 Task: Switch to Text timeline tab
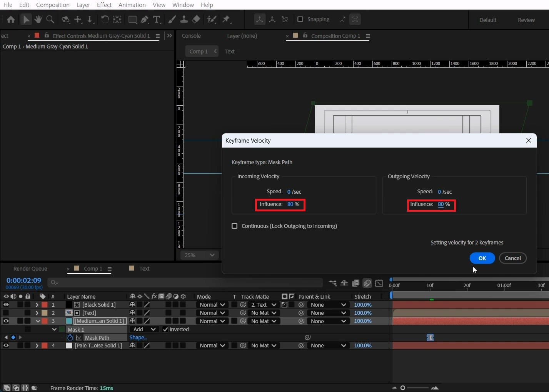[x=144, y=269]
